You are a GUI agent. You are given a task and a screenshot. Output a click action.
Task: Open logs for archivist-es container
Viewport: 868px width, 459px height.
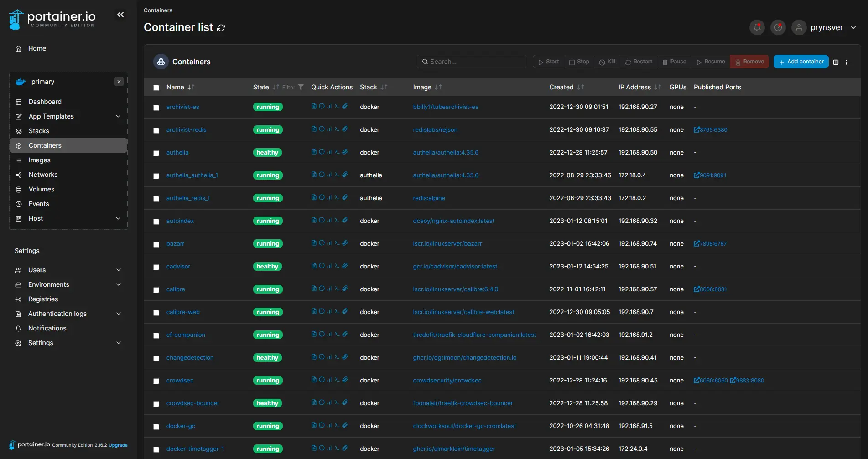point(314,106)
